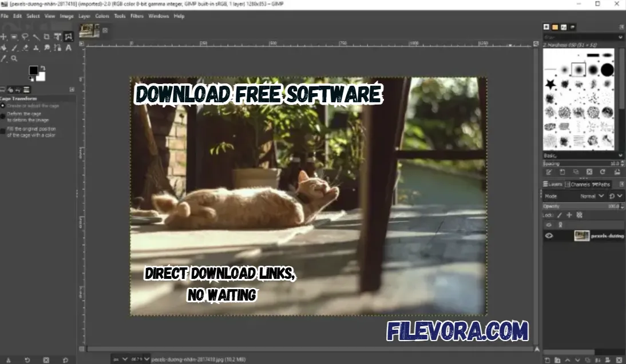Open the Filters menu
This screenshot has width=626, height=364.
(x=136, y=16)
